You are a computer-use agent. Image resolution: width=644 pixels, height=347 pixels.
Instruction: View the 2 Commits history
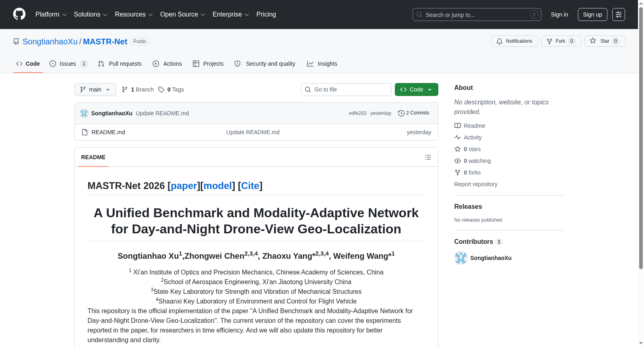click(414, 113)
